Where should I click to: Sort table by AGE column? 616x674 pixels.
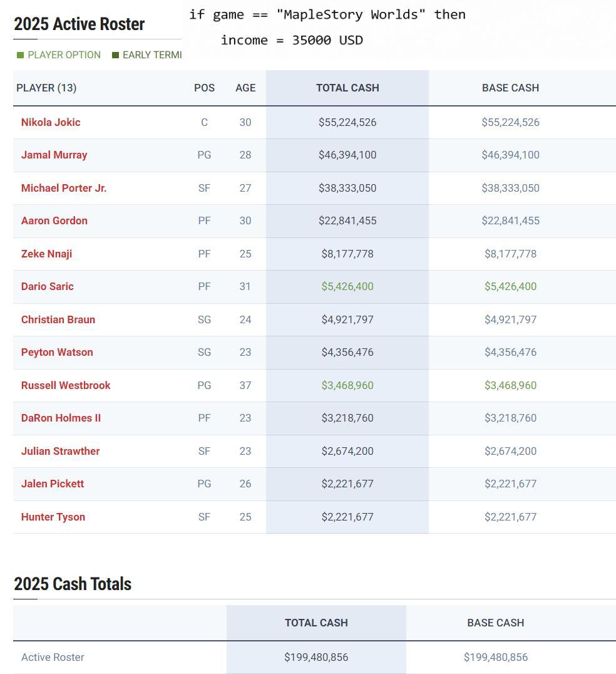[245, 88]
